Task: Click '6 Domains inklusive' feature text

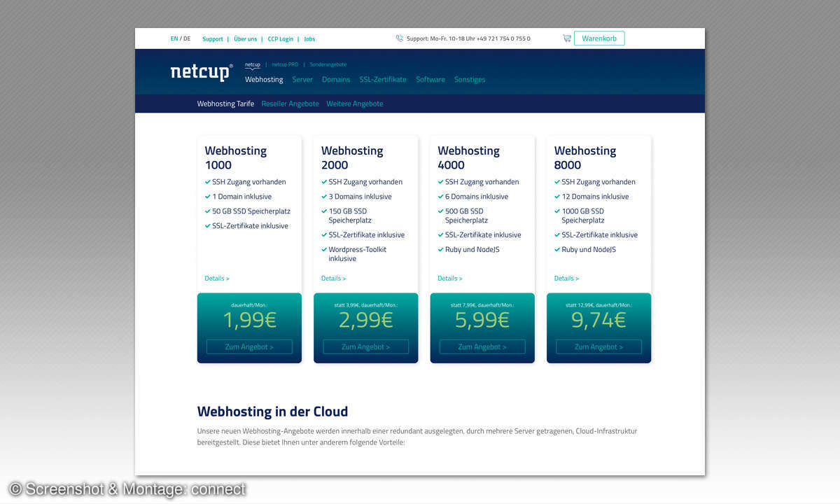Action: pos(477,197)
